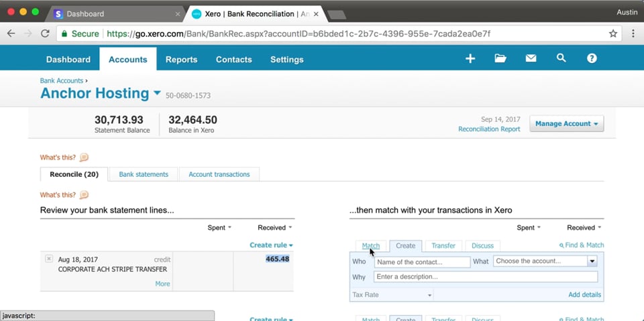Image resolution: width=644 pixels, height=321 pixels.
Task: Select the Reconcile (20) tab
Action: (x=74, y=174)
